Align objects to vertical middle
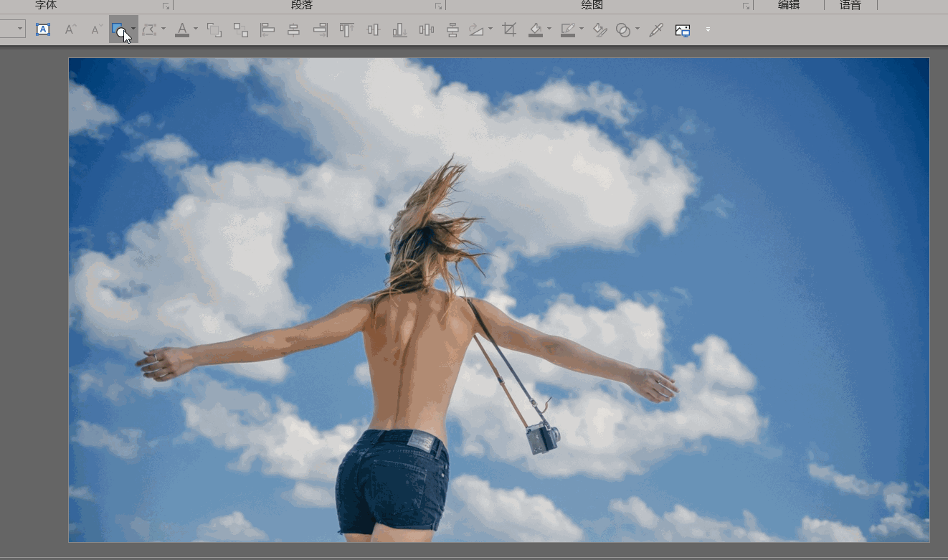This screenshot has width=948, height=560. (x=373, y=29)
